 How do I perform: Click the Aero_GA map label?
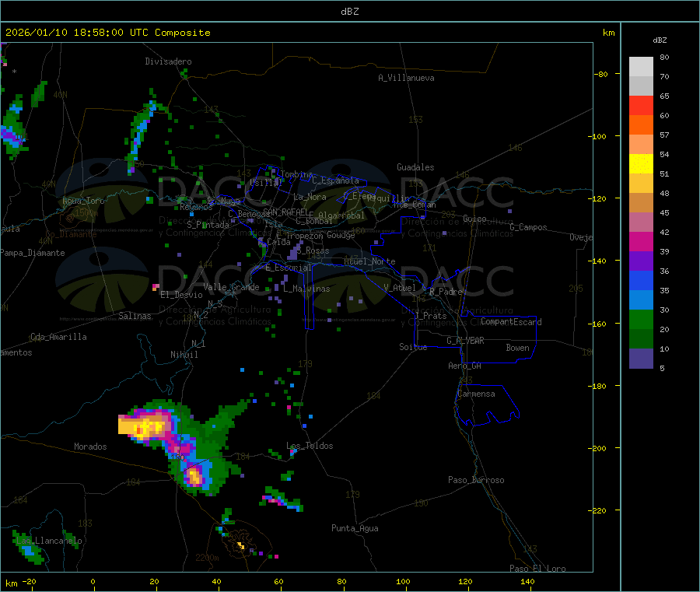tap(464, 366)
